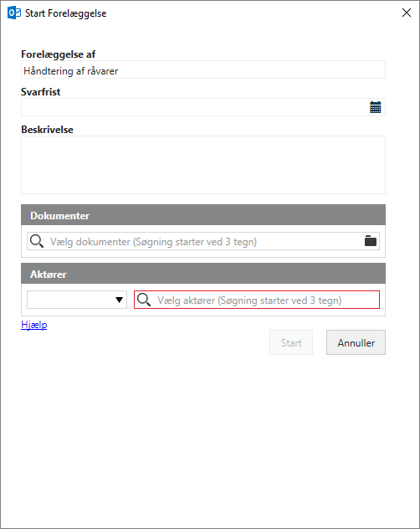Viewport: 420px width, 529px height.
Task: Open the Hjælp link
Action: (x=34, y=325)
